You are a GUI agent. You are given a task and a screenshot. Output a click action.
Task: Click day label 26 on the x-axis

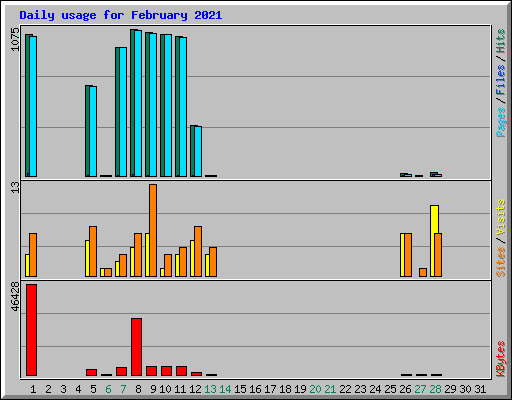point(405,389)
